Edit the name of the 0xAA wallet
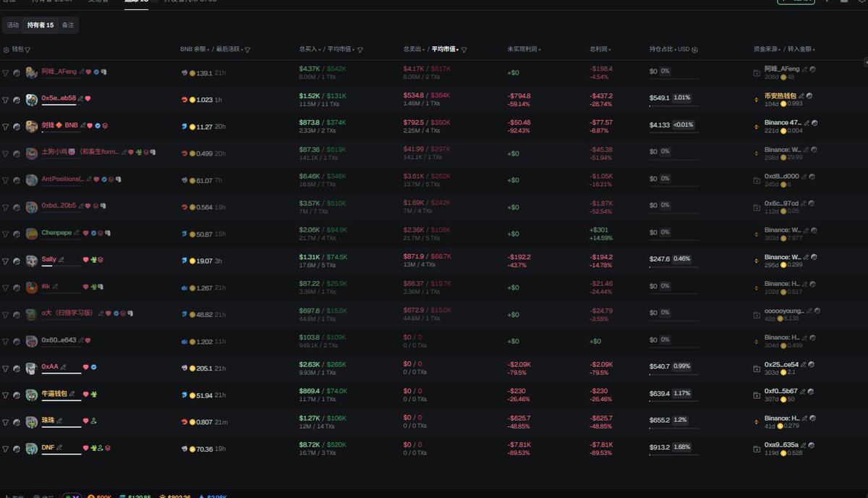 tap(63, 367)
